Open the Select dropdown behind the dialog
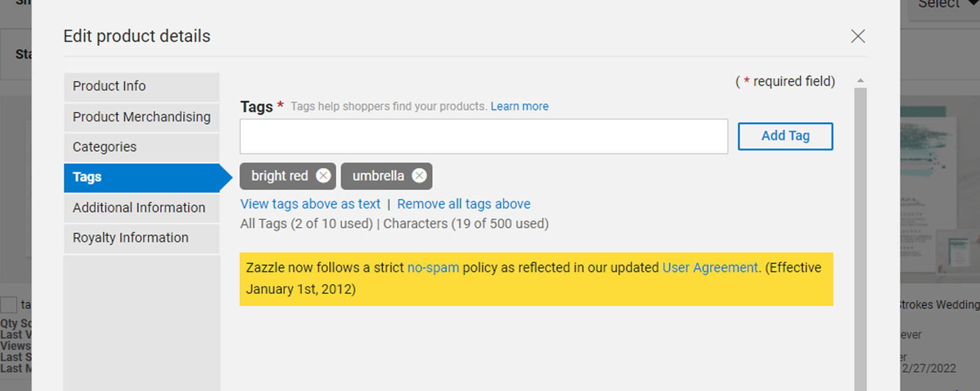 pos(943,5)
